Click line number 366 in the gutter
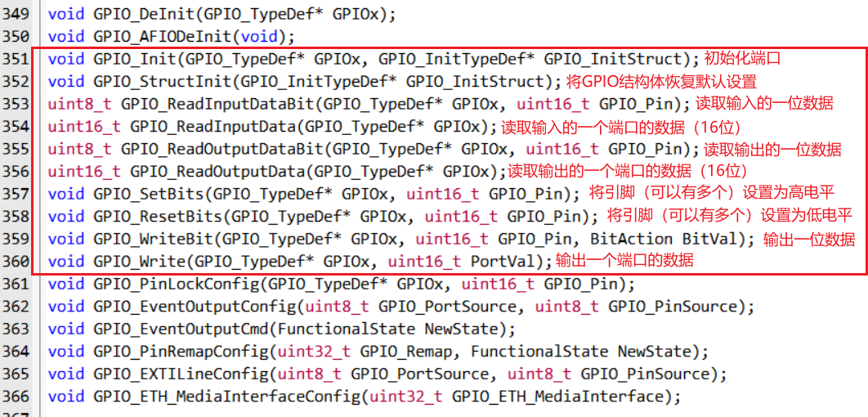 click(x=16, y=397)
